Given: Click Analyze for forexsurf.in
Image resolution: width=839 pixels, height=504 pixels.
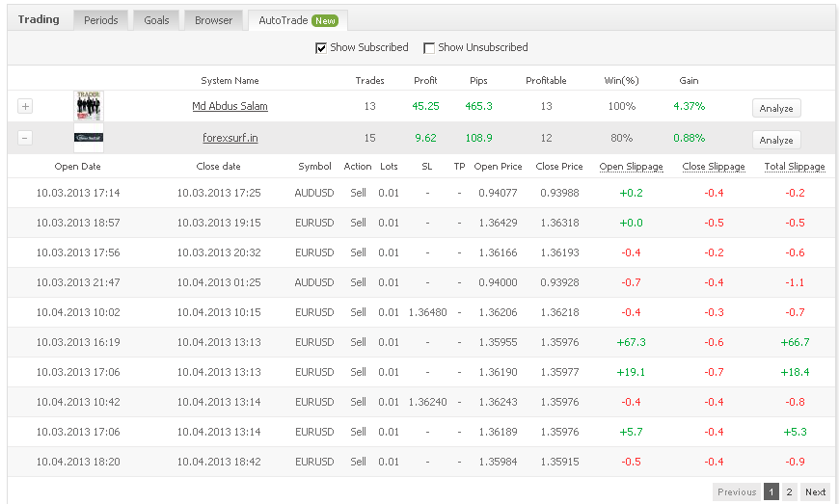Looking at the screenshot, I should click(776, 140).
